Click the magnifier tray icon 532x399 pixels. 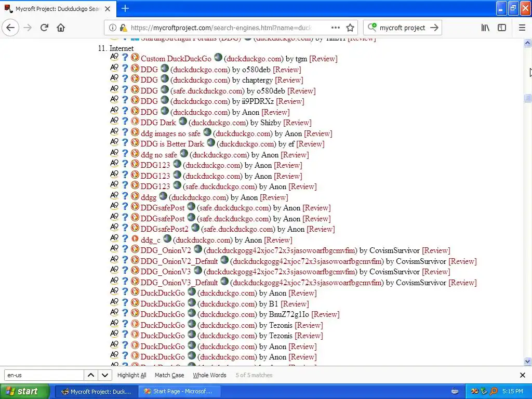[x=494, y=392]
